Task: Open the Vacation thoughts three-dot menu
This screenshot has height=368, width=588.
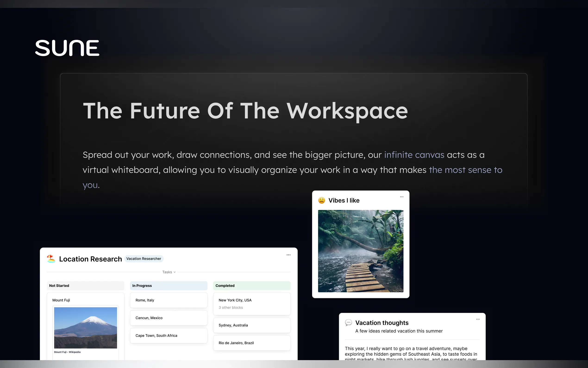Action: (x=478, y=319)
